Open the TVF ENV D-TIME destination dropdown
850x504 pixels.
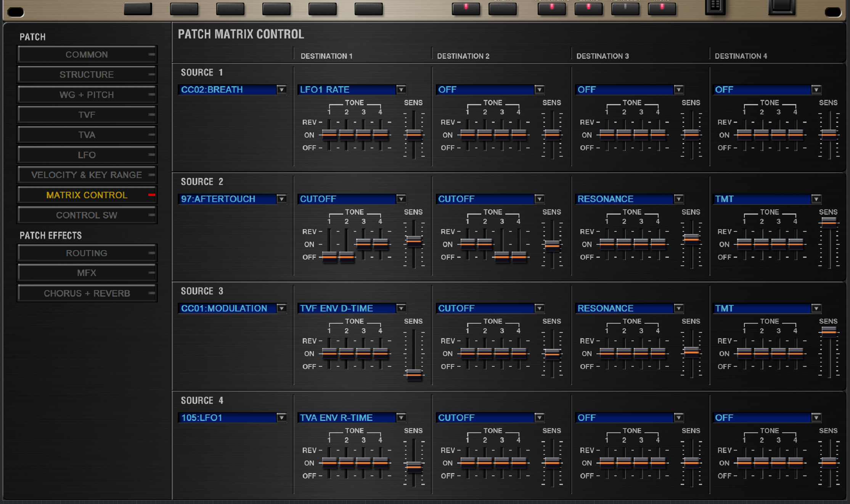401,308
